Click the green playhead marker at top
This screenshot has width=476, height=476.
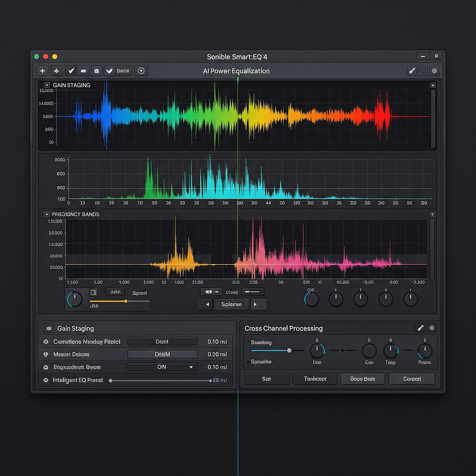pos(238,79)
